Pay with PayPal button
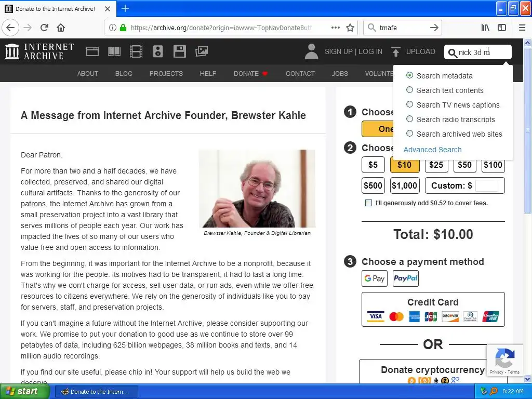The height and width of the screenshot is (399, 532). coord(405,278)
